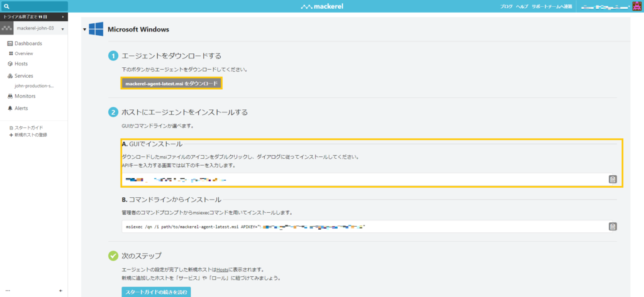Click the Dashboards icon in the sidebar

10,43
